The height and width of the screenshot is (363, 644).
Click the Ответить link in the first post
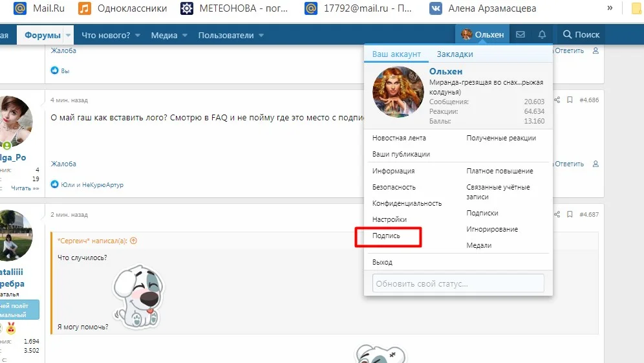click(568, 50)
